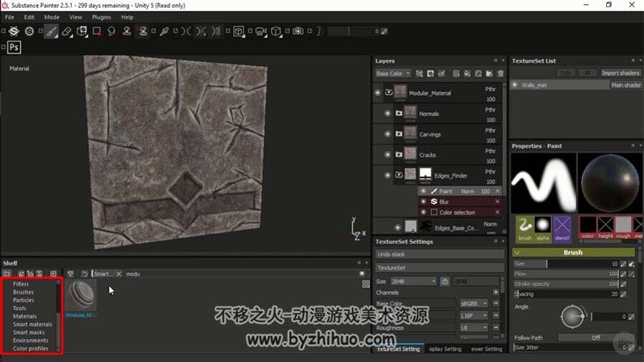Expand the Normals folder

399,113
